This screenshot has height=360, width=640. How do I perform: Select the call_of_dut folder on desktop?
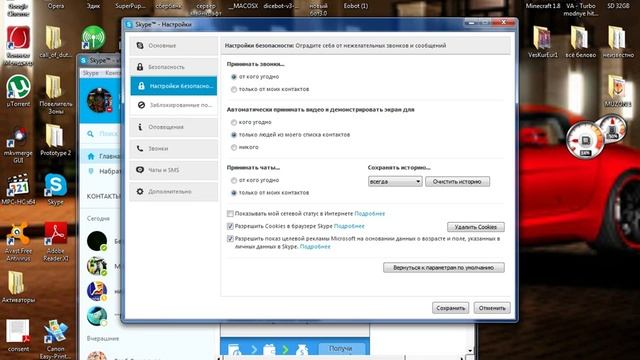click(x=56, y=42)
